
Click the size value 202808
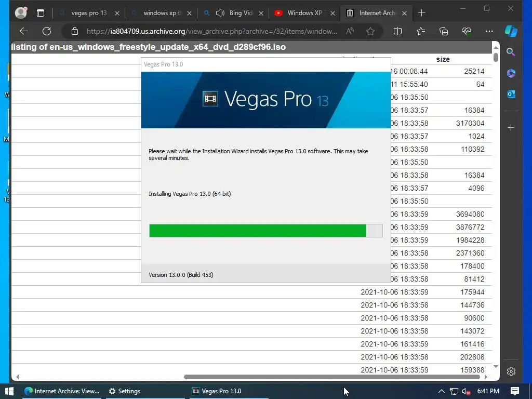point(472,357)
